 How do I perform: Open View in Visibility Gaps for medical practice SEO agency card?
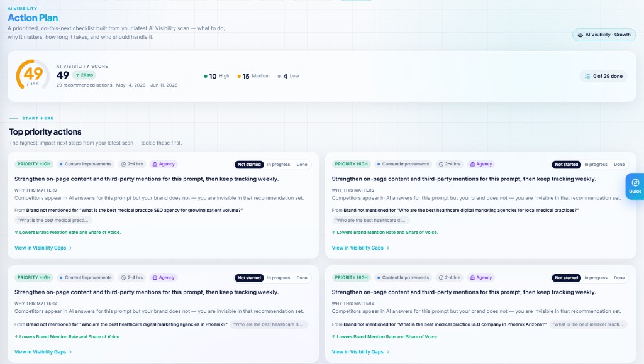point(43,248)
